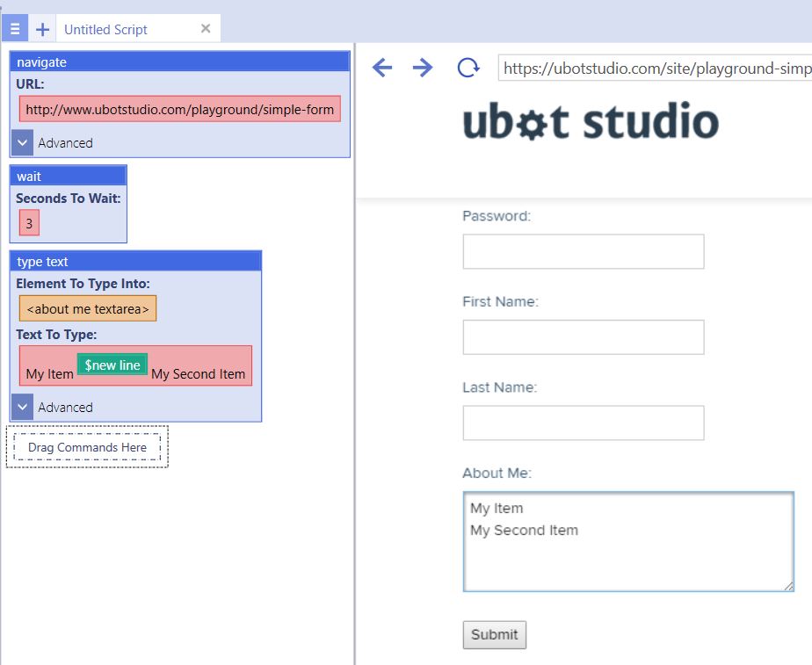The height and width of the screenshot is (665, 812).
Task: Click the 'Element To Type Into:' label
Action: point(83,284)
